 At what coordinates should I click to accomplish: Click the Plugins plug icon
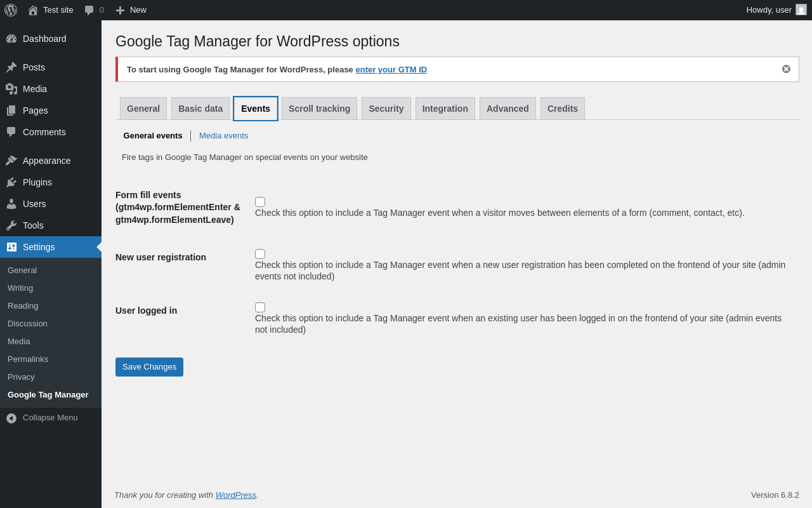click(x=11, y=182)
